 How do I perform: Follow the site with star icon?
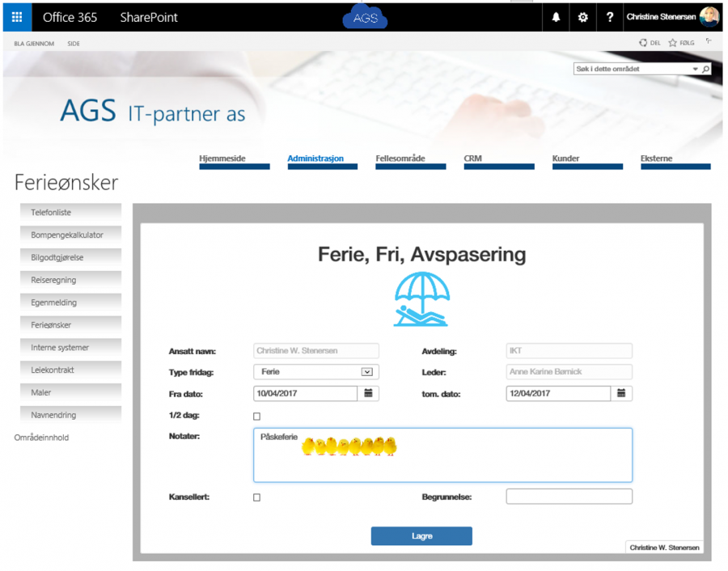pyautogui.click(x=672, y=43)
